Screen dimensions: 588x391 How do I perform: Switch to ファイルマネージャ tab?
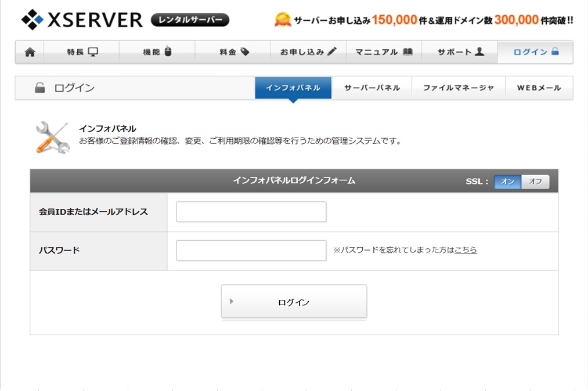coord(459,88)
